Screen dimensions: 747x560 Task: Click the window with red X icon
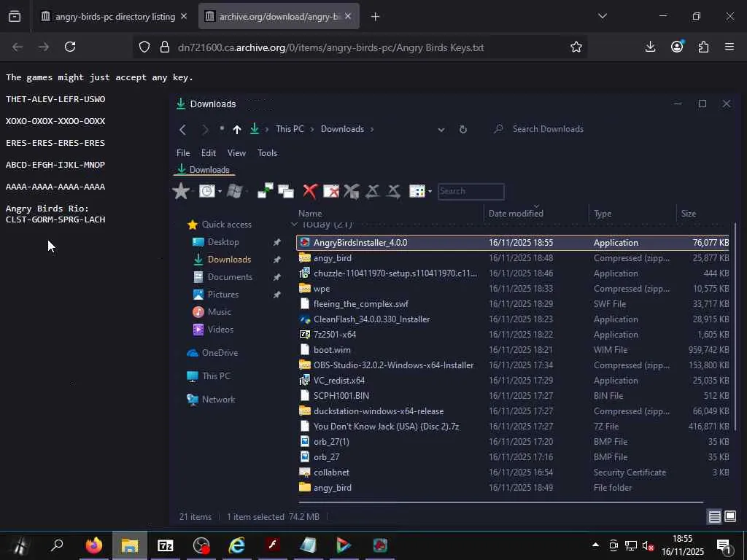331,192
